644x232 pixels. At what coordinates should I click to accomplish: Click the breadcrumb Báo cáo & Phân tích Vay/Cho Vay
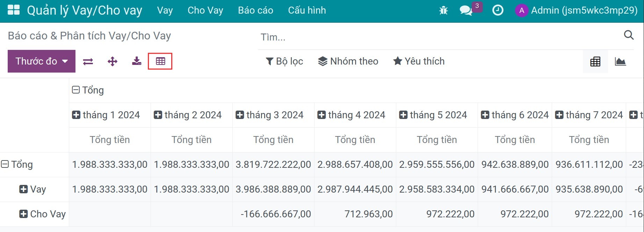(x=89, y=36)
